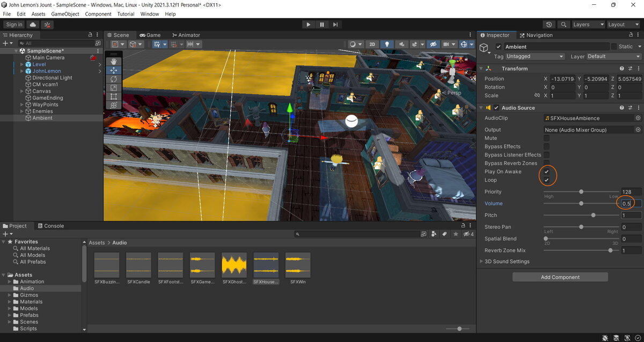Expand the Enemies object in Hierarchy
This screenshot has width=644, height=342.
click(x=22, y=111)
